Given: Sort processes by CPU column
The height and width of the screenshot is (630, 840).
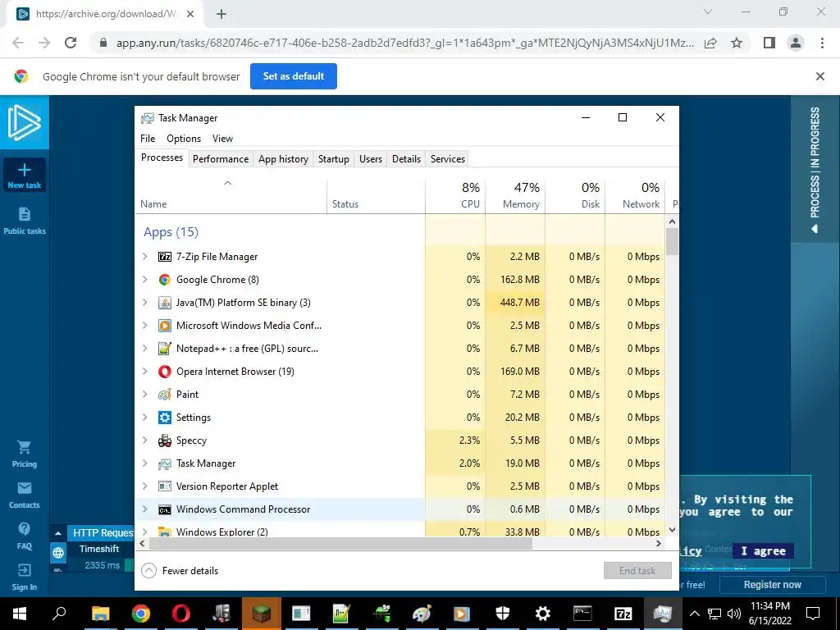Looking at the screenshot, I should point(455,195).
